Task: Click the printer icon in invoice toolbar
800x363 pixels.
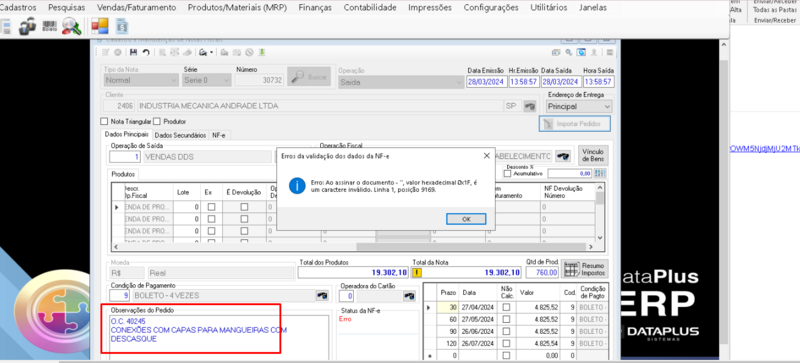Action: coord(203,52)
